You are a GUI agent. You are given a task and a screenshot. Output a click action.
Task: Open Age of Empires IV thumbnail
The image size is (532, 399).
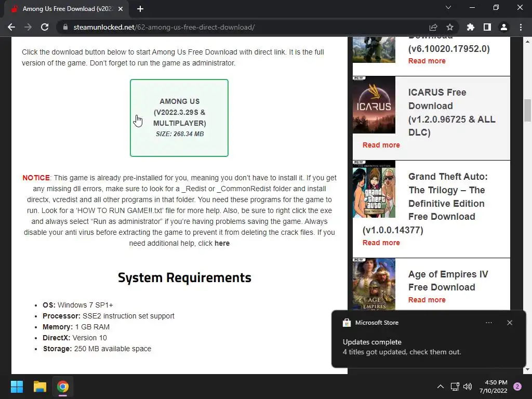[374, 284]
